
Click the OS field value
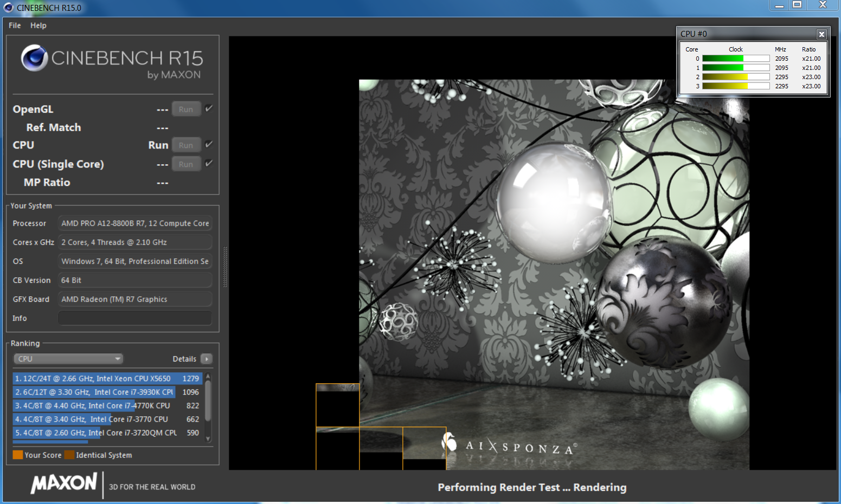coord(134,261)
